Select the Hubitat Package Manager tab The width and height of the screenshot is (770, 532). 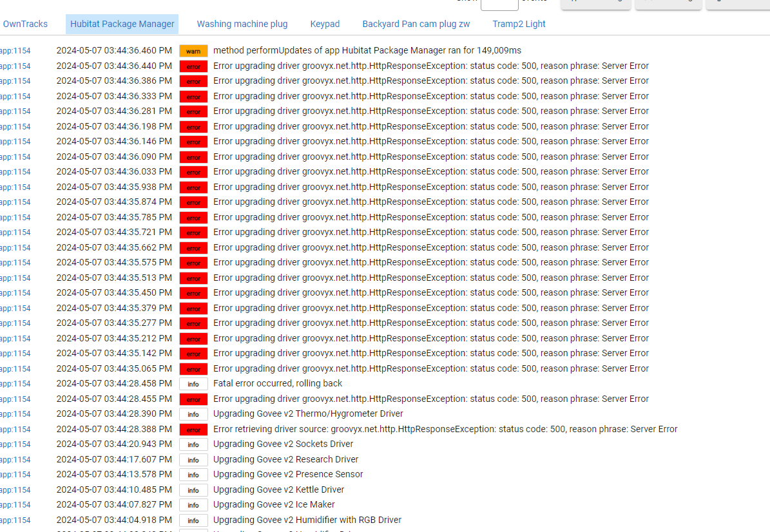tap(122, 24)
